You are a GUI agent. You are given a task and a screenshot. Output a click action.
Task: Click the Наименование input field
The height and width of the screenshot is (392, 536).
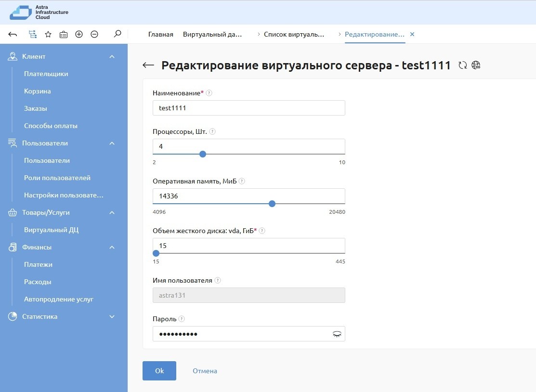click(x=248, y=108)
